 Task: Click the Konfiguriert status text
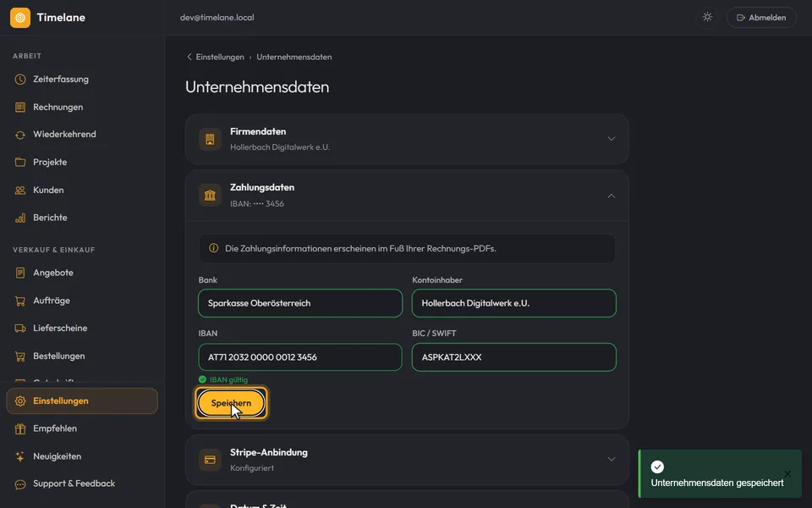click(252, 468)
